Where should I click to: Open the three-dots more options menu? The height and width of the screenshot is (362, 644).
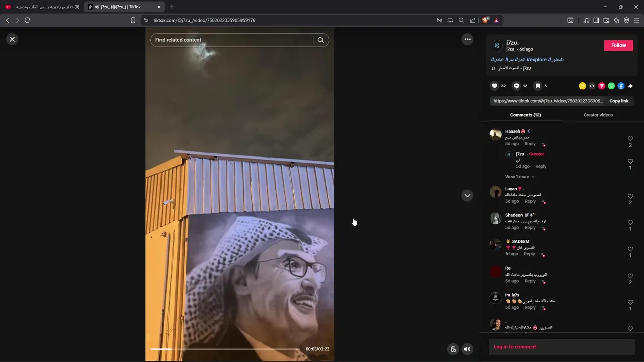pyautogui.click(x=467, y=39)
